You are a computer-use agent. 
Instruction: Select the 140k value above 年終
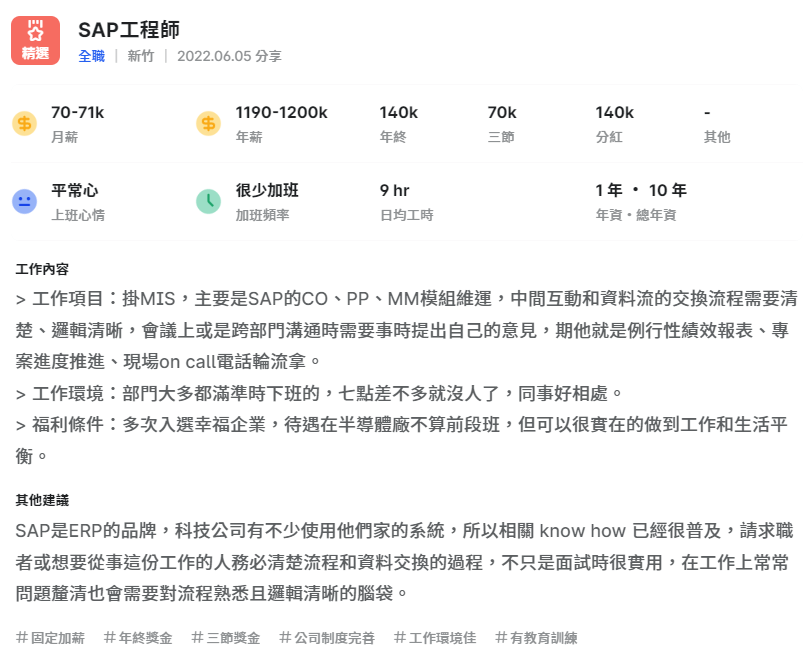(399, 112)
